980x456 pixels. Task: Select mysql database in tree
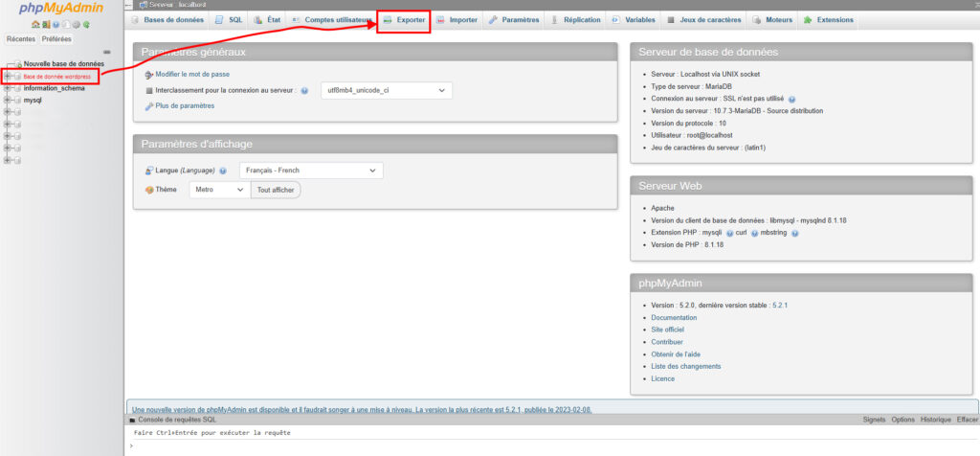click(x=33, y=100)
